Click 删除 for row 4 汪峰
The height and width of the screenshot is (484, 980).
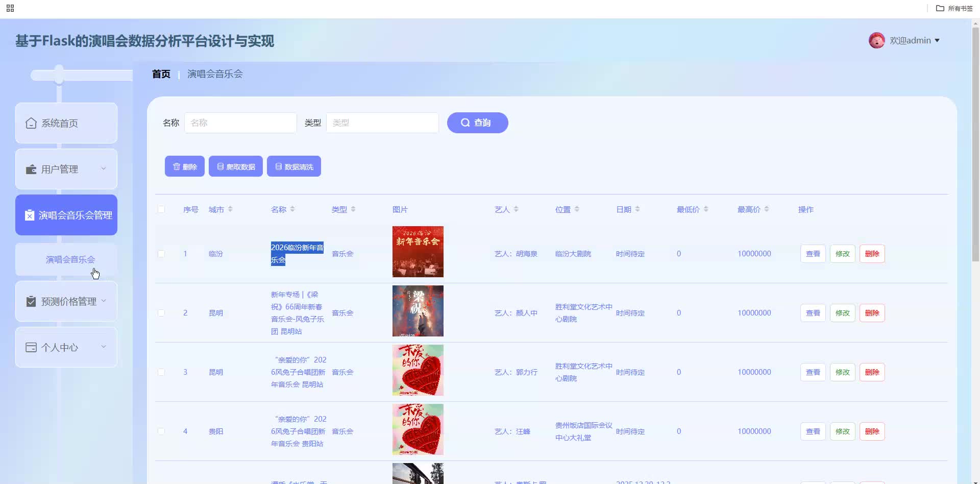tap(872, 431)
